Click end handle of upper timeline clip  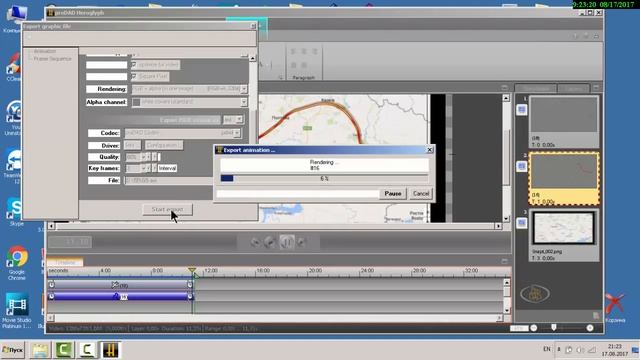[190, 285]
